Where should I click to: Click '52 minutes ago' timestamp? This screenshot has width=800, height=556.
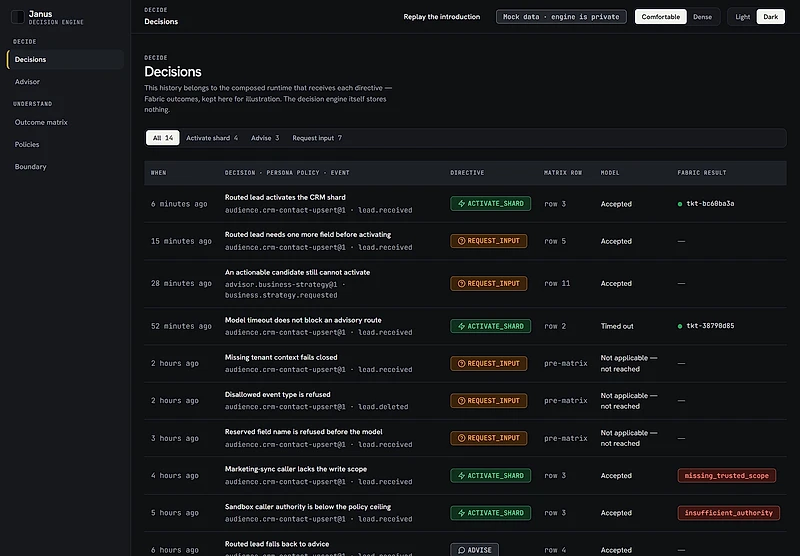181,326
